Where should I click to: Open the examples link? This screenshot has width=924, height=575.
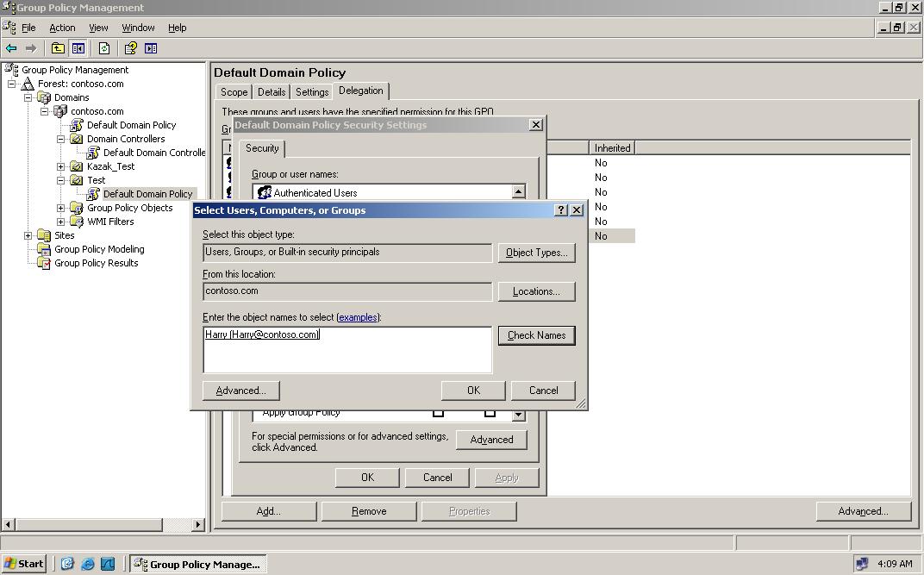tap(358, 317)
